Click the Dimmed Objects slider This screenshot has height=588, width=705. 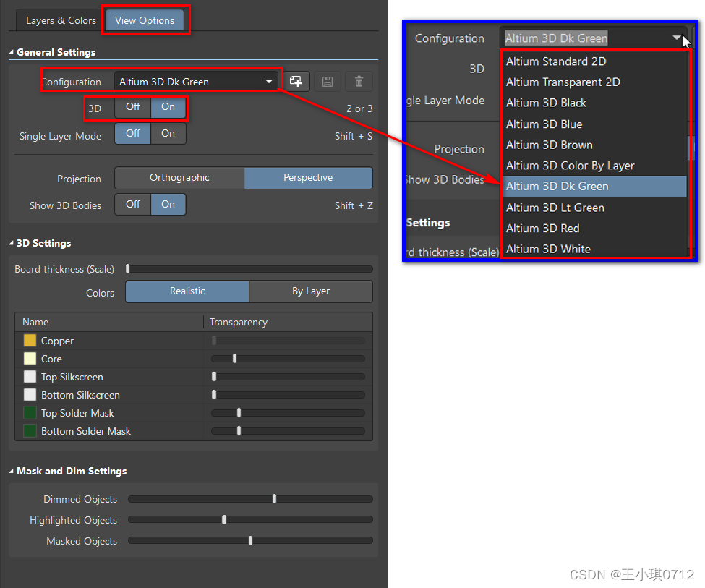tap(250, 499)
